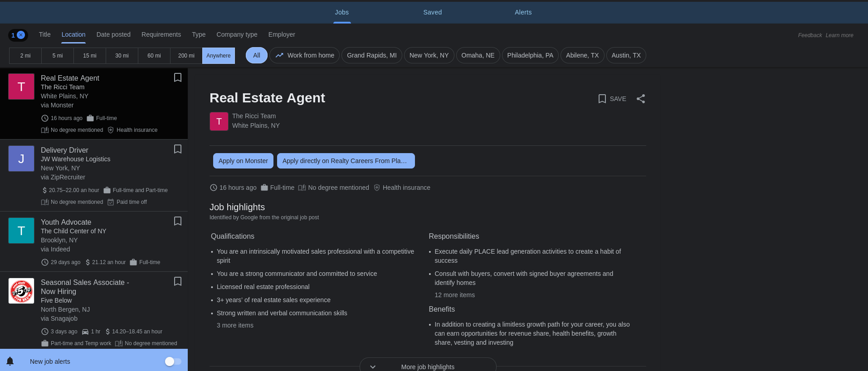The height and width of the screenshot is (371, 868).
Task: Bookmark the Real Estate Agent listing
Action: coord(178,77)
